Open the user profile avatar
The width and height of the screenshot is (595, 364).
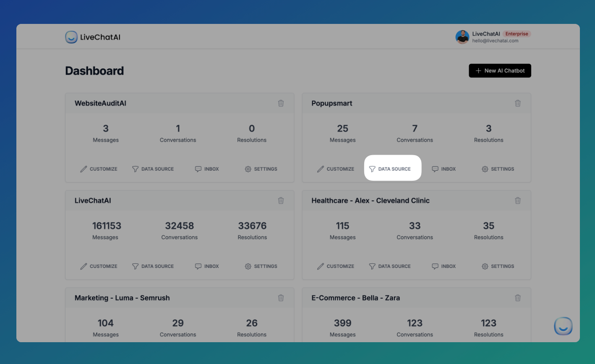pos(462,37)
